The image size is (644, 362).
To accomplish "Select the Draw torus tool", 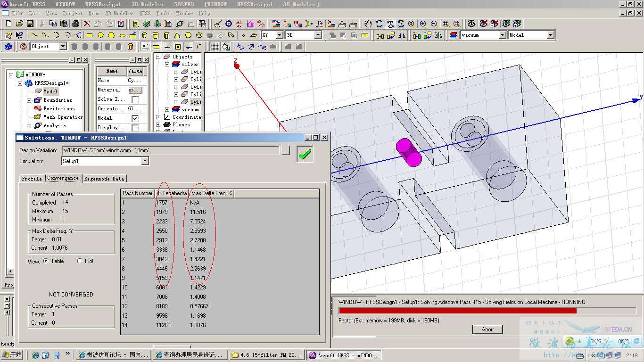I will [x=199, y=35].
